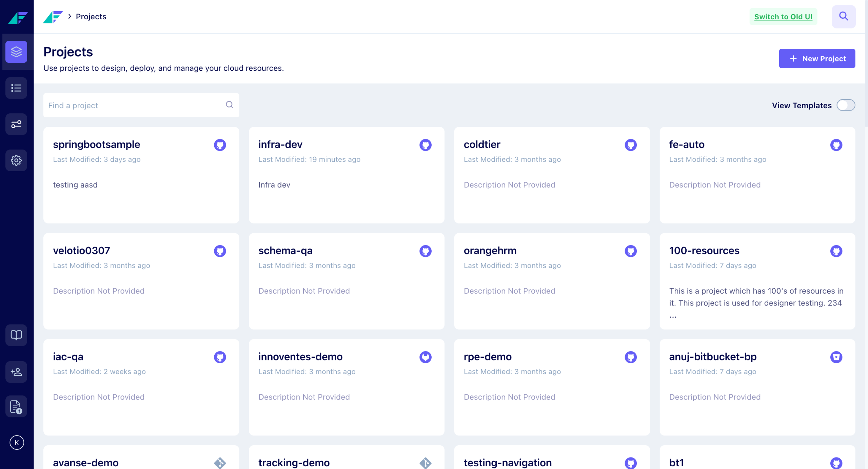The width and height of the screenshot is (868, 469).
Task: Open the settings gear in sidebar
Action: [x=16, y=160]
